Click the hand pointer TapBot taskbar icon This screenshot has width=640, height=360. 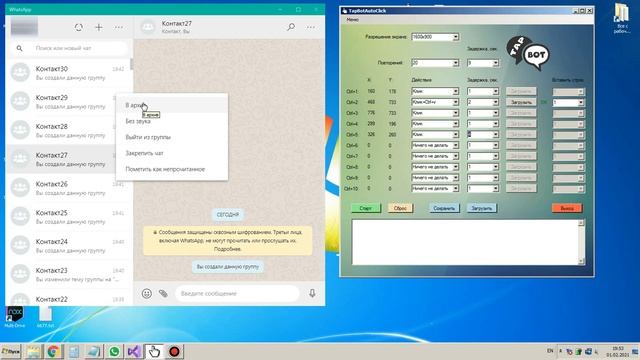pos(154,351)
